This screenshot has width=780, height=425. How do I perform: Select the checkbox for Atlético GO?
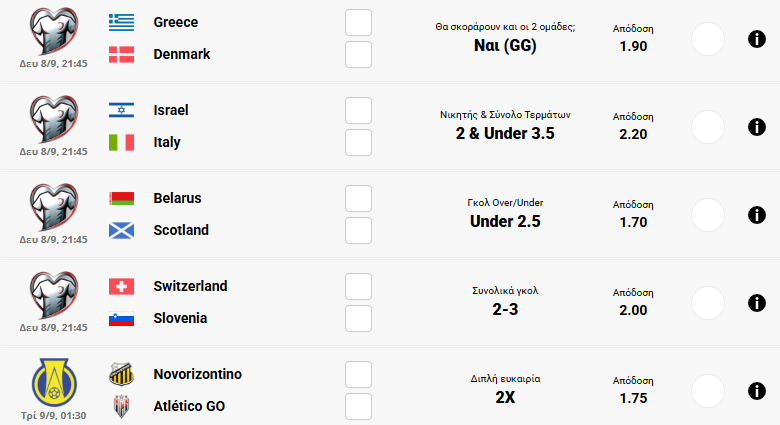tap(358, 406)
